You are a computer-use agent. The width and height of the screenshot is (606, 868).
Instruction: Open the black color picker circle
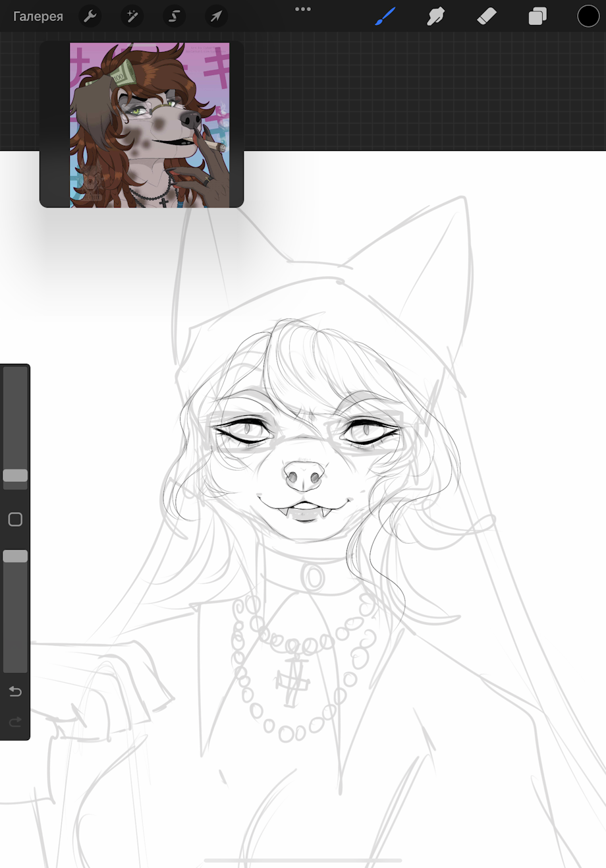pyautogui.click(x=588, y=16)
